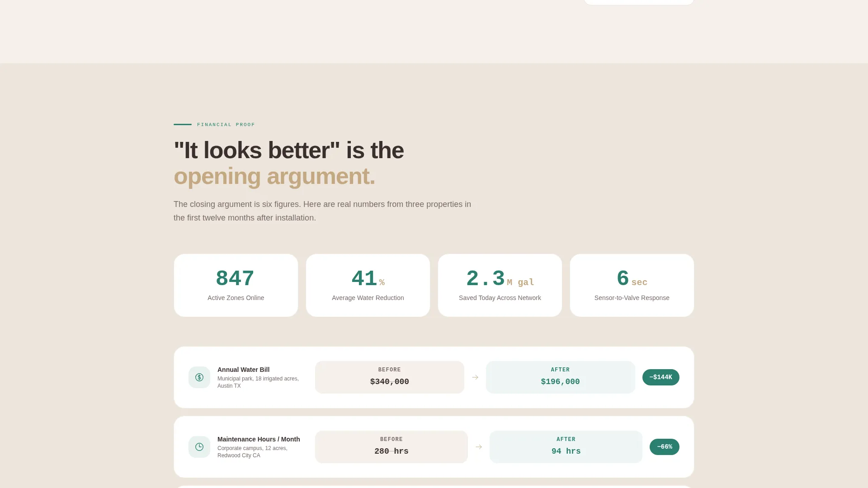Click the Active Zones Online label
The width and height of the screenshot is (868, 488).
[x=236, y=298]
